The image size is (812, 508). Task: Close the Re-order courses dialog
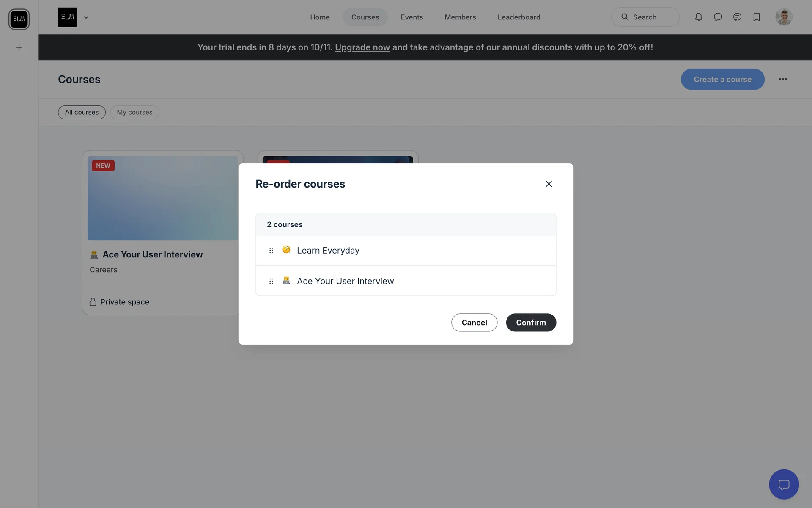549,184
